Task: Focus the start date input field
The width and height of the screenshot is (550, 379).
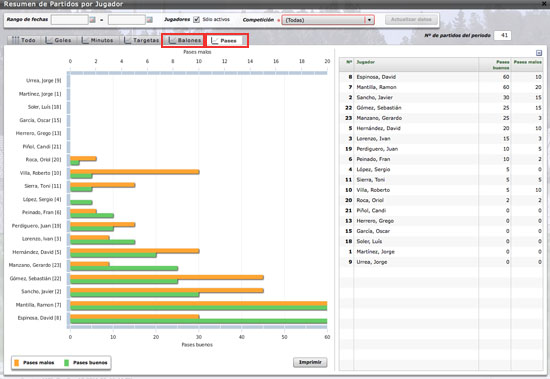Action: point(69,20)
